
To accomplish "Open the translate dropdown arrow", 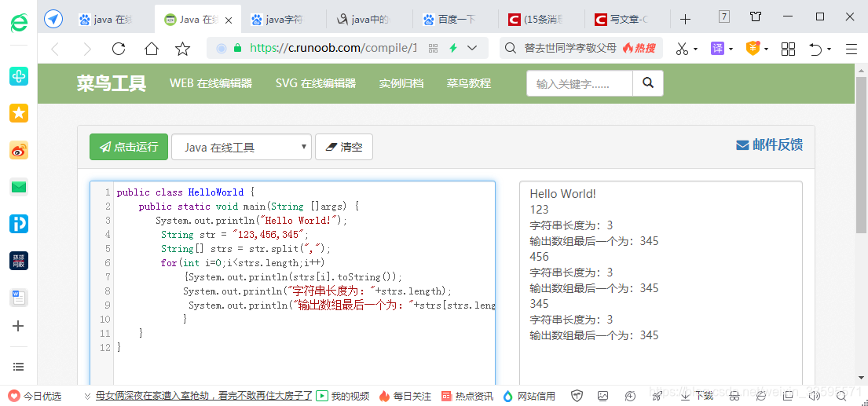I will pos(731,49).
